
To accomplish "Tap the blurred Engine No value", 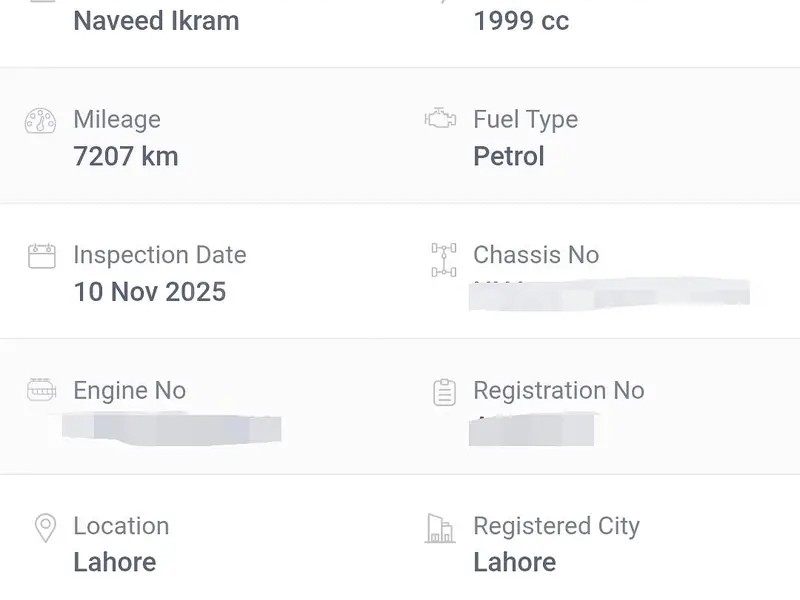I will [x=171, y=427].
